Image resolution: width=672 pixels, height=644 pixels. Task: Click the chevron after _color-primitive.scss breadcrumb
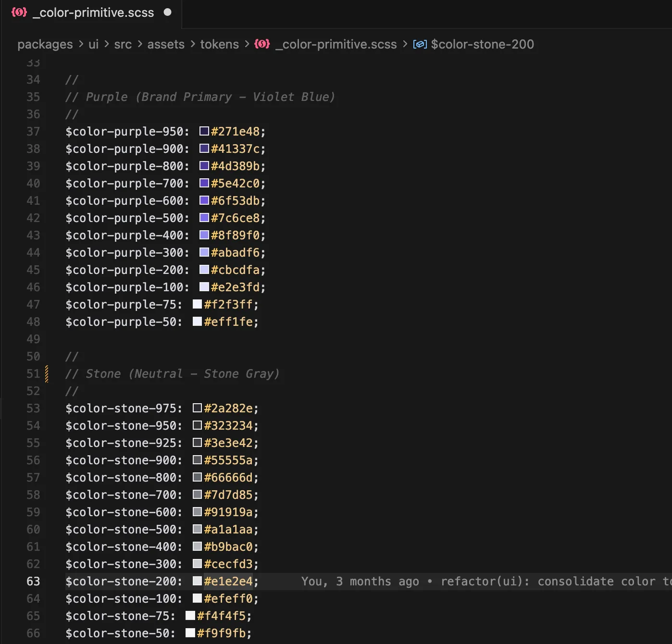tap(405, 44)
